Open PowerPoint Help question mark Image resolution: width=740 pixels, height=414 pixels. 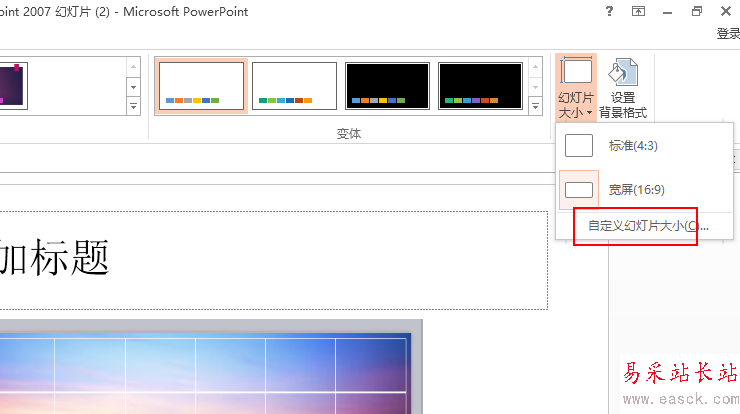609,11
